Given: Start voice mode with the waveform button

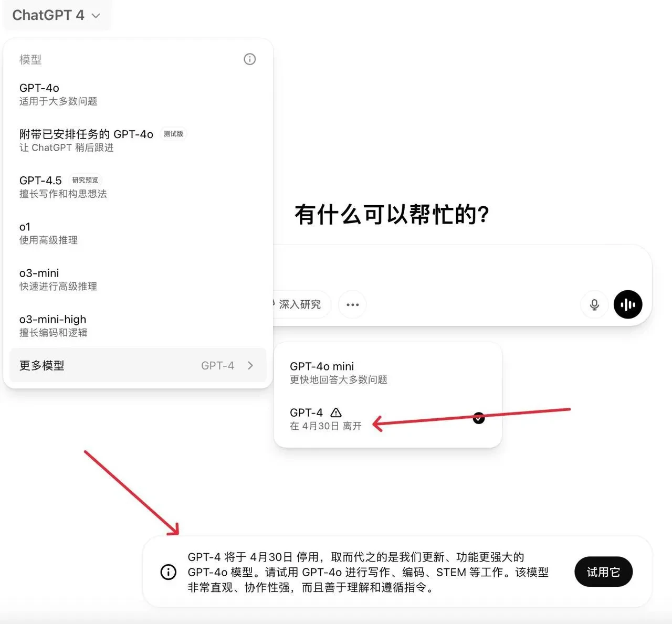Looking at the screenshot, I should [628, 304].
